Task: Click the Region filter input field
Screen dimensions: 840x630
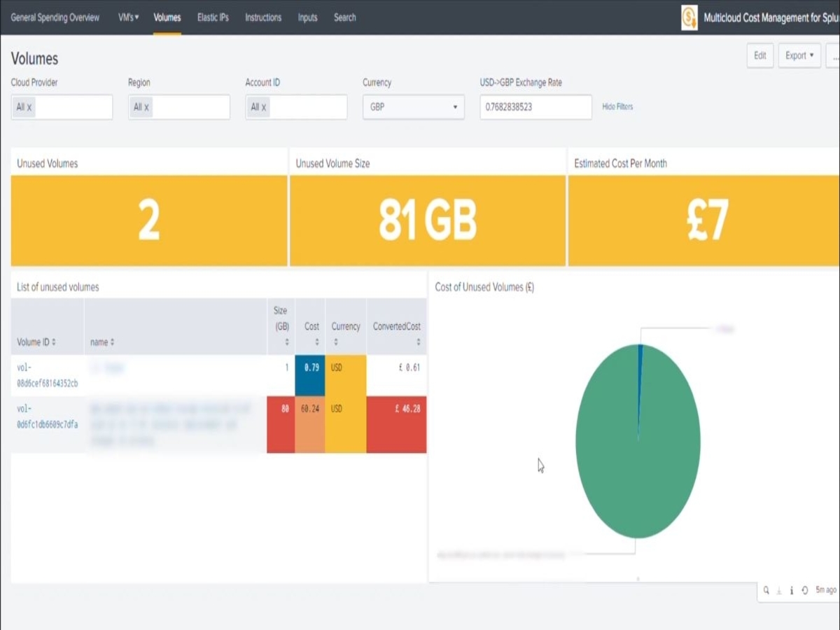Action: [x=178, y=107]
